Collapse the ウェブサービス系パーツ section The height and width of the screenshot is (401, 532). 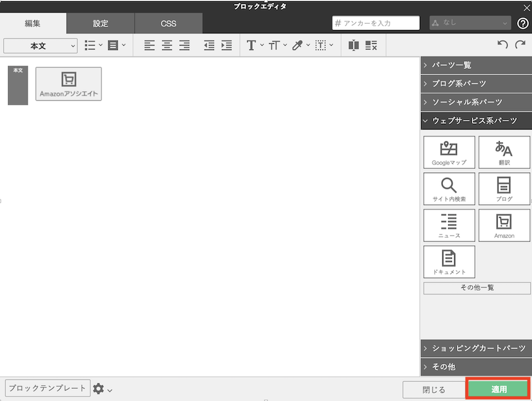[x=476, y=121]
